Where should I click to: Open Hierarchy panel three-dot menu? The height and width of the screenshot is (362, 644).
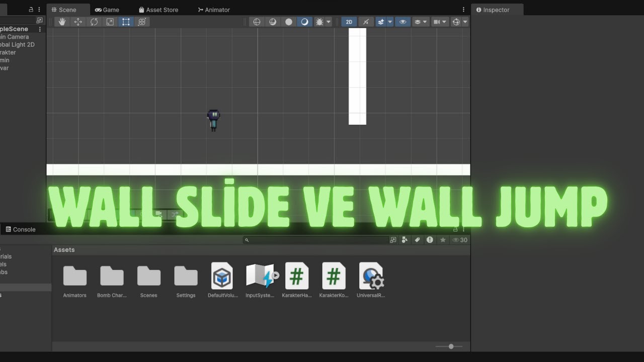[39, 10]
